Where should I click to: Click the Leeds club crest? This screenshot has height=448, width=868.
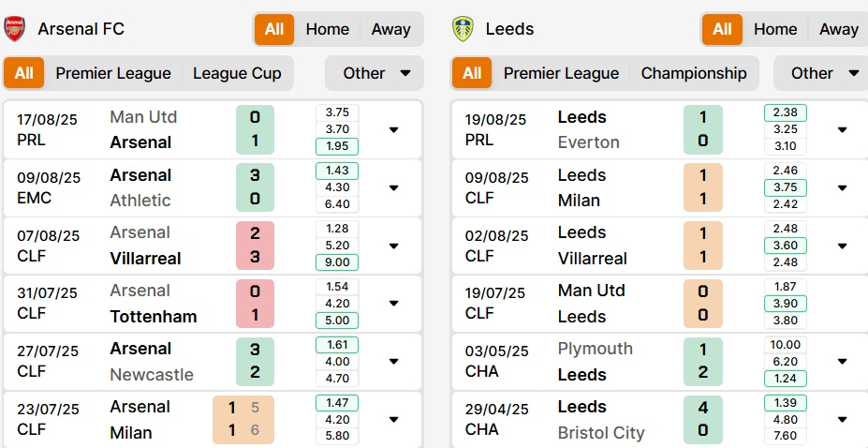tap(463, 29)
